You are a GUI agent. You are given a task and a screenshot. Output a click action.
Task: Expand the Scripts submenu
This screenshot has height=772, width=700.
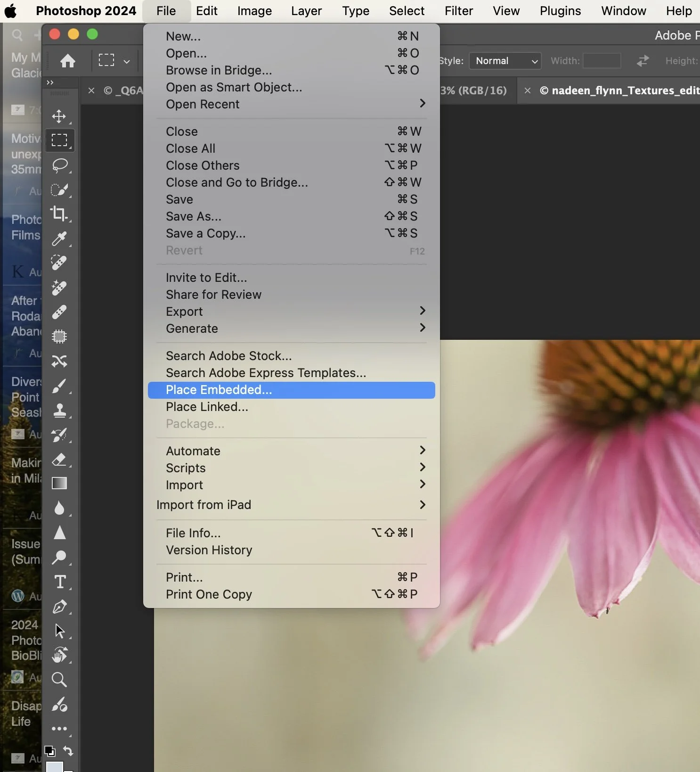[x=292, y=468]
